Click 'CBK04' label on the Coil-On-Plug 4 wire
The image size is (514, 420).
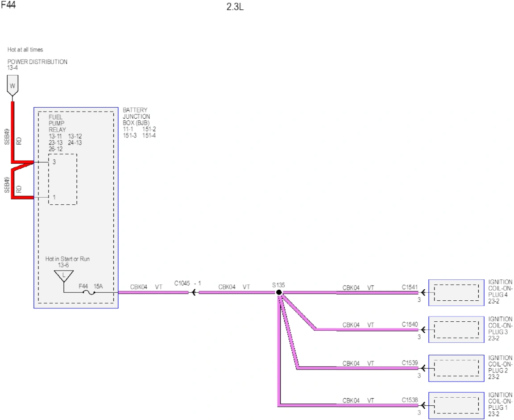(x=351, y=288)
